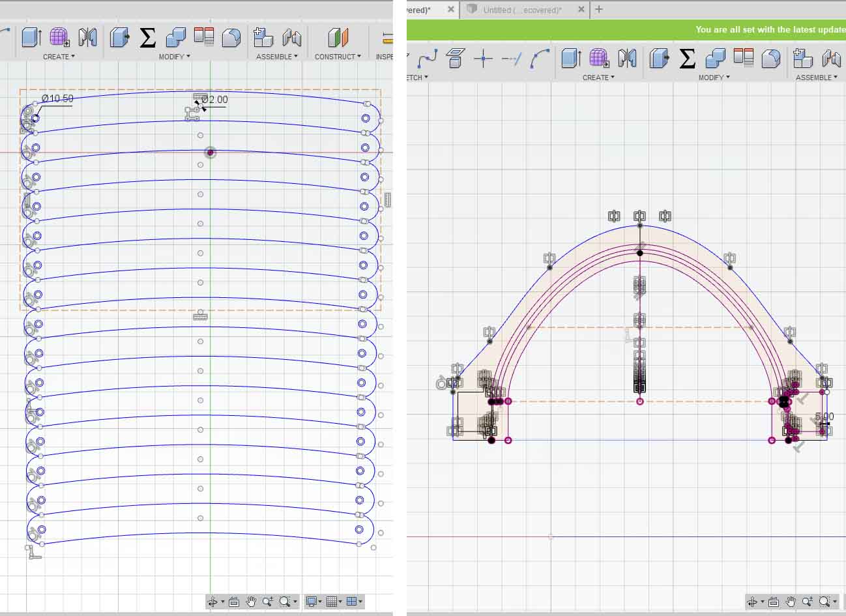Click Create Form icon in right window
The height and width of the screenshot is (616, 846).
(599, 58)
